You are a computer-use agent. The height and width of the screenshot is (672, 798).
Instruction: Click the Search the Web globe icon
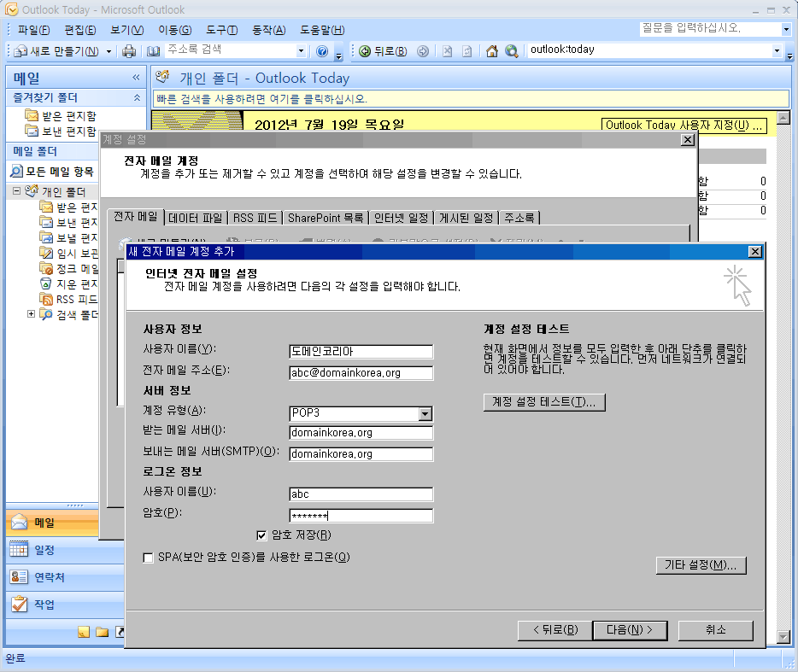[512, 51]
